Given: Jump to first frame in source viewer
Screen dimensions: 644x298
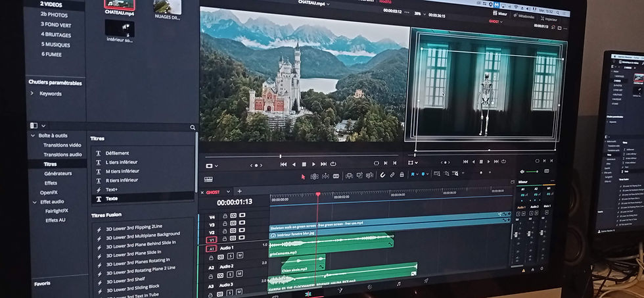Looking at the screenshot, I should 283,164.
